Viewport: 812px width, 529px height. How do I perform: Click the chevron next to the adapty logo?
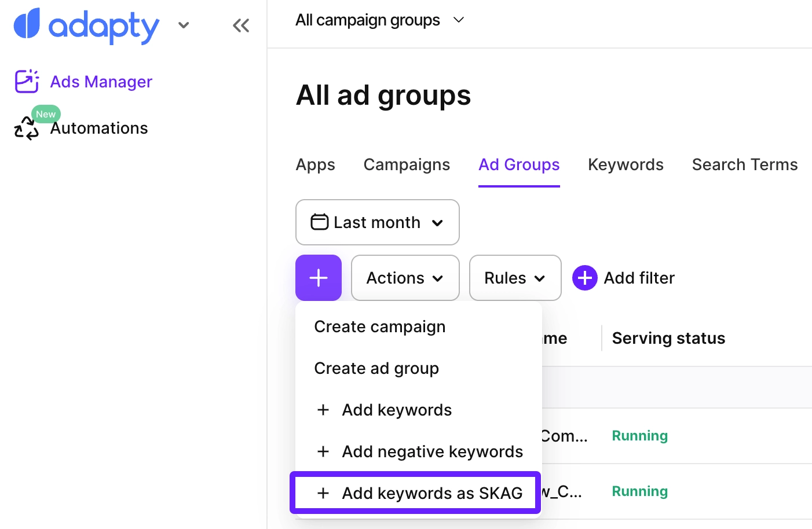(x=184, y=25)
